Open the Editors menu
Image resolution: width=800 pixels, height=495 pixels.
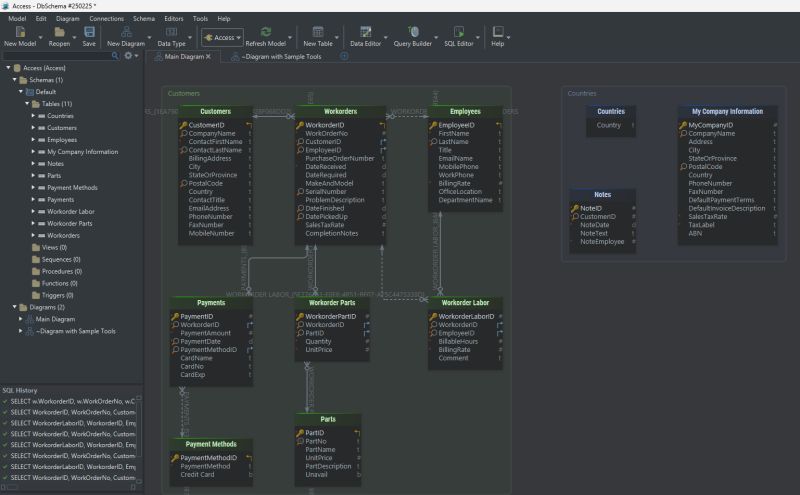click(x=174, y=18)
